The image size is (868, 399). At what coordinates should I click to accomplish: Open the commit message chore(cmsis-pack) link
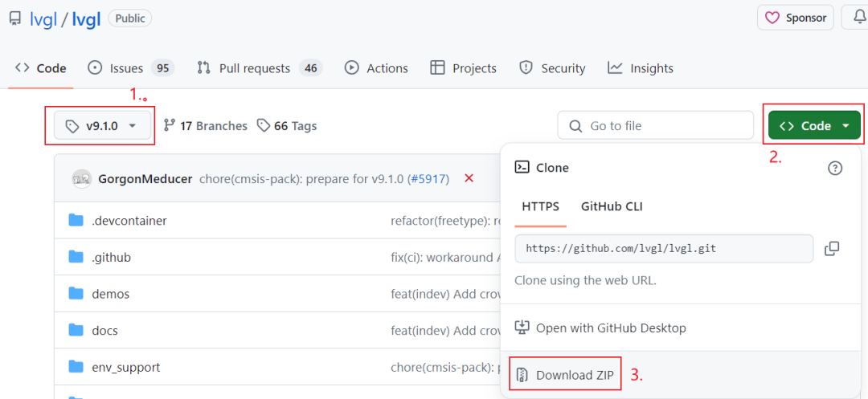pos(302,178)
